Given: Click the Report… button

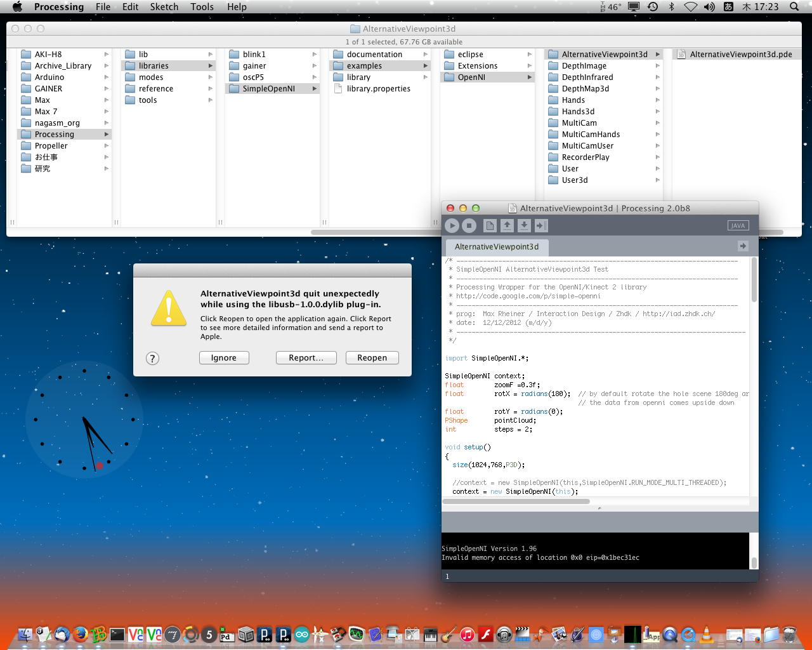Looking at the screenshot, I should (306, 358).
